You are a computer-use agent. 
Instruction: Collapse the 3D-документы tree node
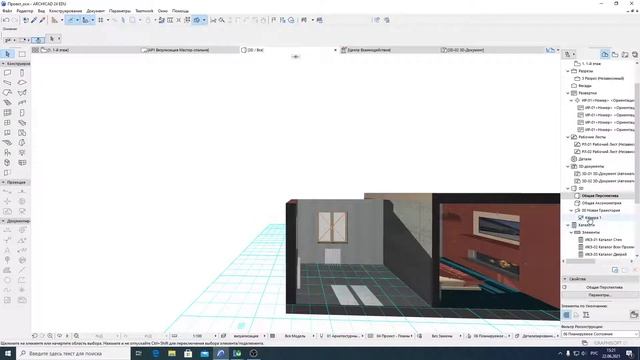[568, 167]
